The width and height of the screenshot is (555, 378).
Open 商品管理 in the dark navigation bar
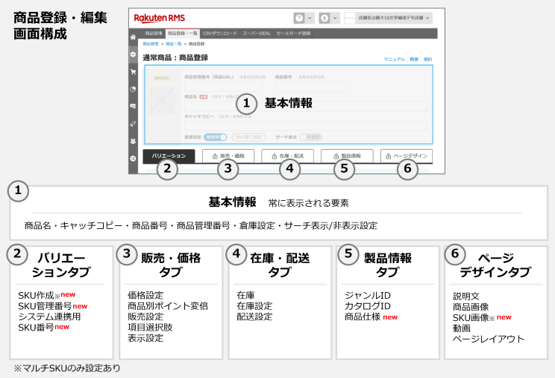(x=153, y=33)
